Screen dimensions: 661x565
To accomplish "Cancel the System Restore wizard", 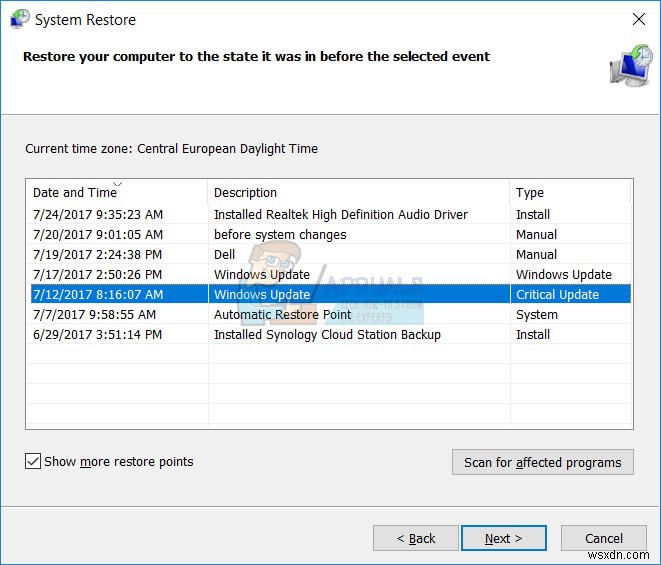I will pyautogui.click(x=604, y=538).
